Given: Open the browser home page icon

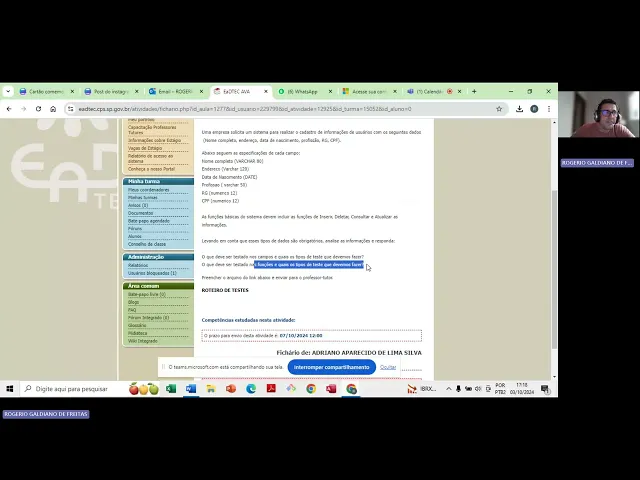Looking at the screenshot, I should 53,109.
